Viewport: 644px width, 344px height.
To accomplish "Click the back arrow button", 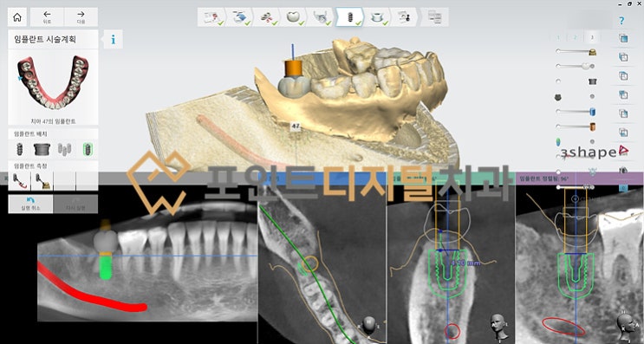I will click(x=47, y=17).
